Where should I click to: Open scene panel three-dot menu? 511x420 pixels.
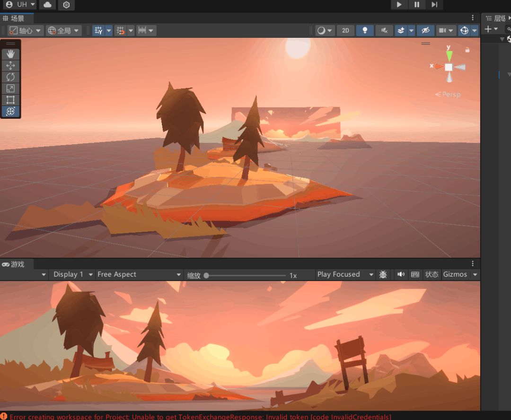473,18
